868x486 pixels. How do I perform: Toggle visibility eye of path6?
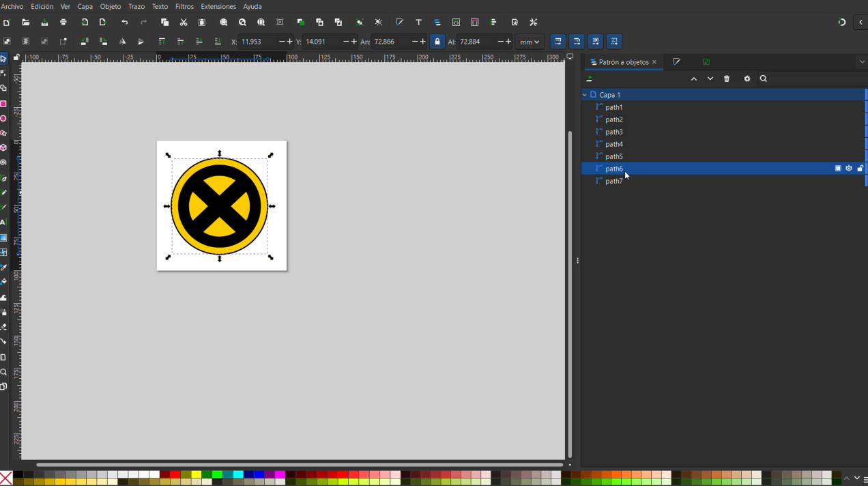point(849,169)
